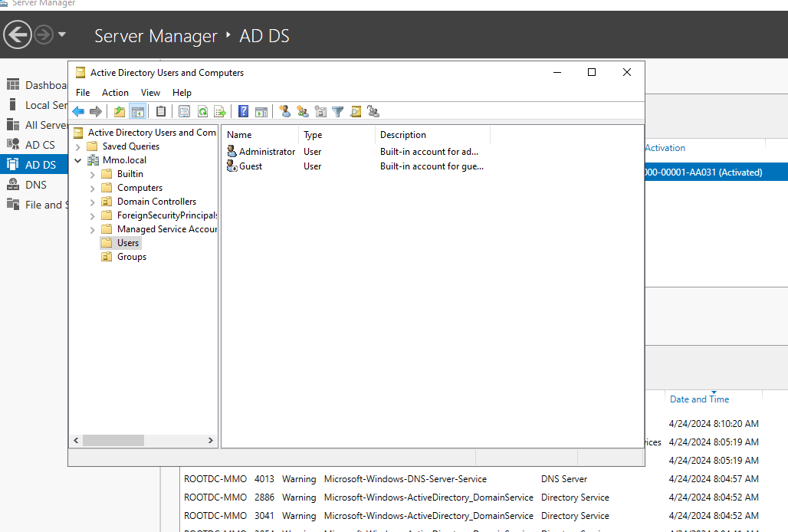Select File and Storage Services sidebar item
The image size is (788, 532).
pos(34,205)
